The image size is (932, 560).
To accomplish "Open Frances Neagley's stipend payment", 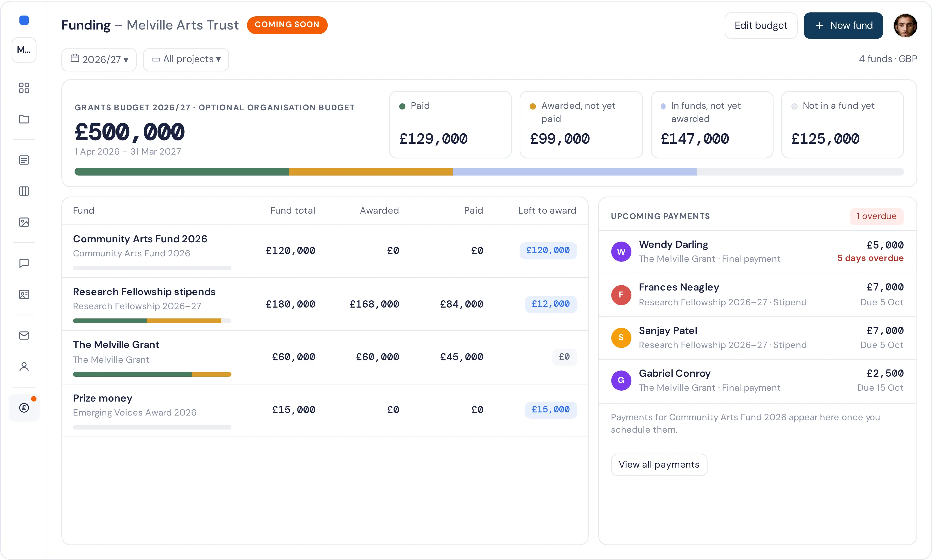I will tap(757, 295).
